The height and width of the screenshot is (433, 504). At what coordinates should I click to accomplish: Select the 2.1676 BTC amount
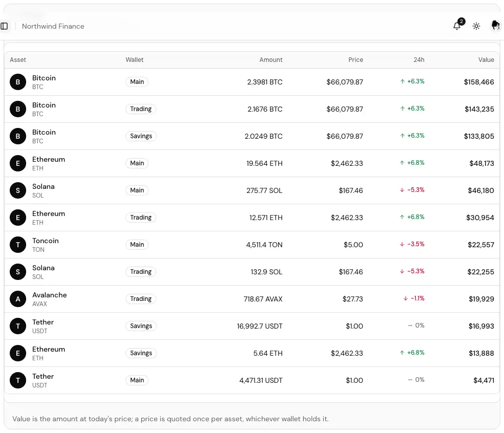point(265,109)
